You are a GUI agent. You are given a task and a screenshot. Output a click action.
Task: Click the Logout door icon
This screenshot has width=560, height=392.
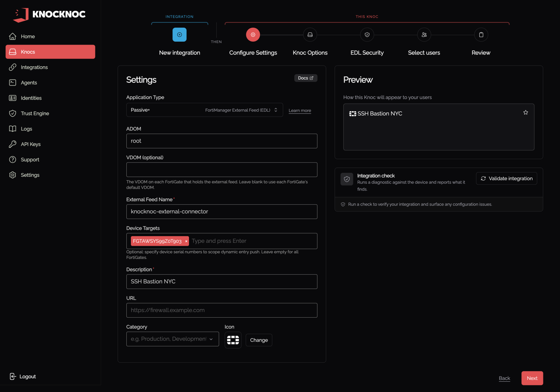click(x=13, y=376)
